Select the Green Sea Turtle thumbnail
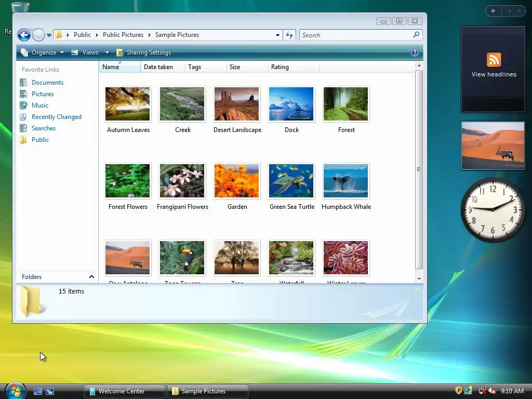The width and height of the screenshot is (532, 399). (x=291, y=181)
